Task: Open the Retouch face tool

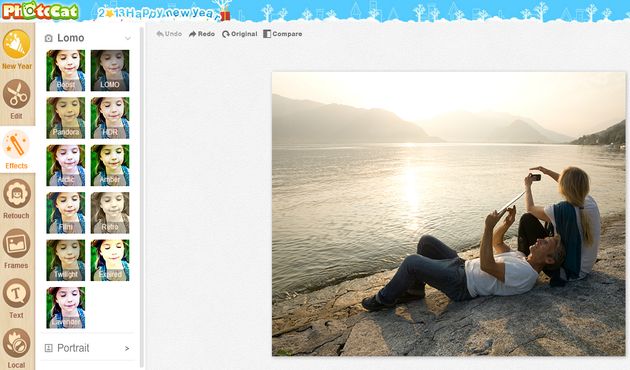Action: coord(16,199)
